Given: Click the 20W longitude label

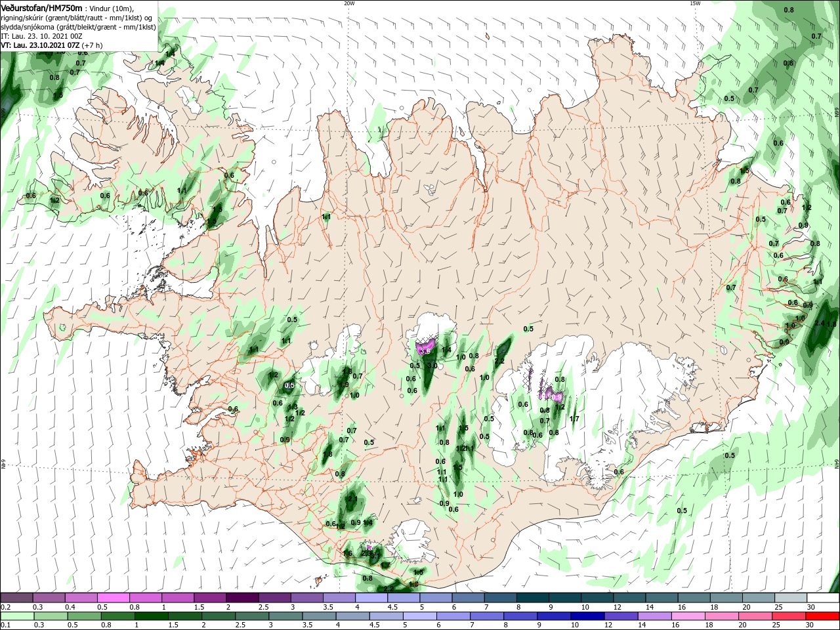Looking at the screenshot, I should [349, 3].
